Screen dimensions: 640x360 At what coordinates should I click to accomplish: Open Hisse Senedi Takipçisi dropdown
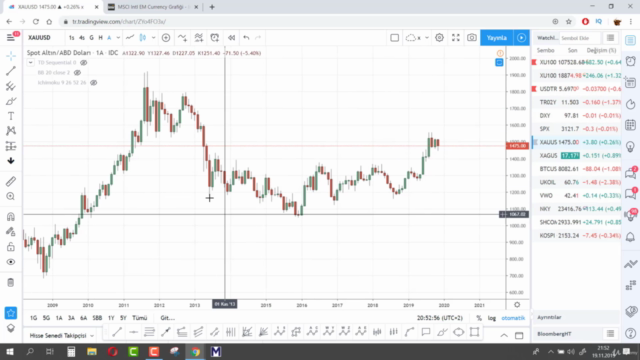[x=62, y=336]
